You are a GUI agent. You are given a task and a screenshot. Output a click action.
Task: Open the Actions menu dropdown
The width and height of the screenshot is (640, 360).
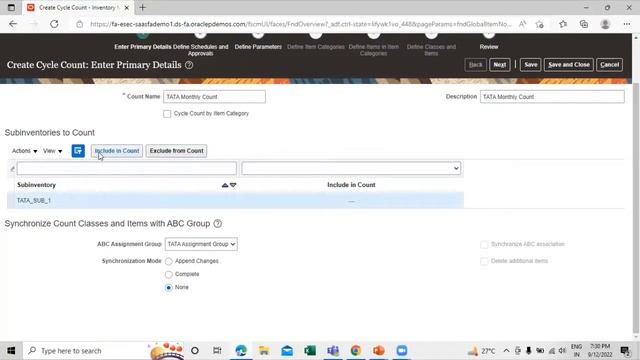point(24,151)
